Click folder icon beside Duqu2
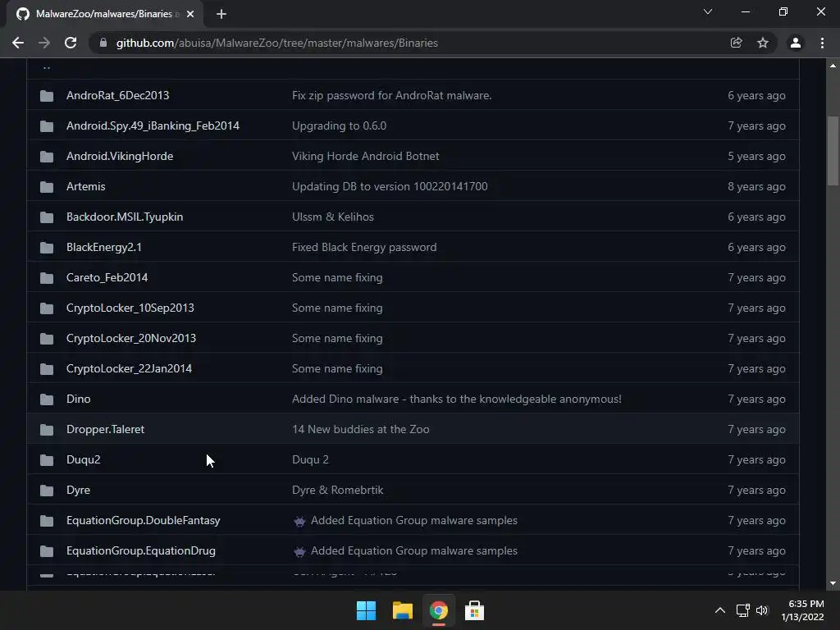The width and height of the screenshot is (840, 630). (x=47, y=460)
